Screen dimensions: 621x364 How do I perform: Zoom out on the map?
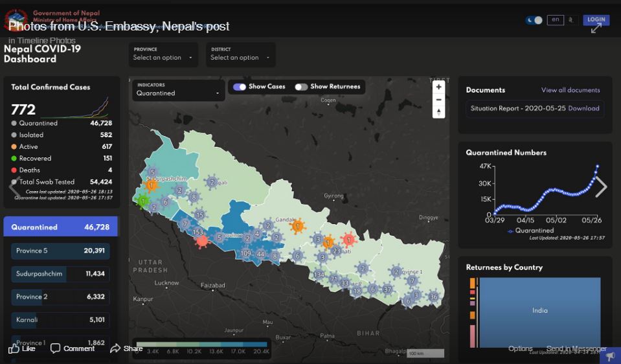pyautogui.click(x=438, y=100)
